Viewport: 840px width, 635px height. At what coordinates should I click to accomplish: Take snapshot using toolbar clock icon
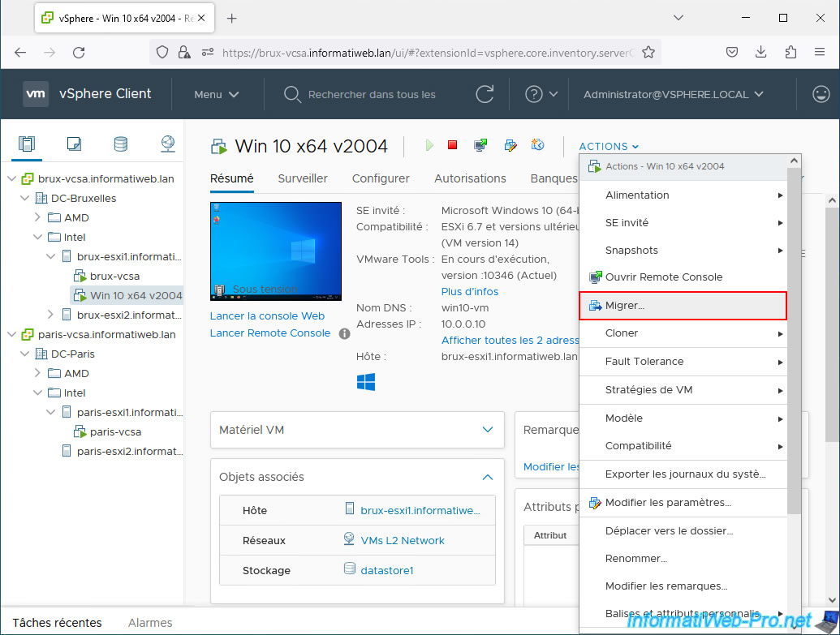[537, 144]
